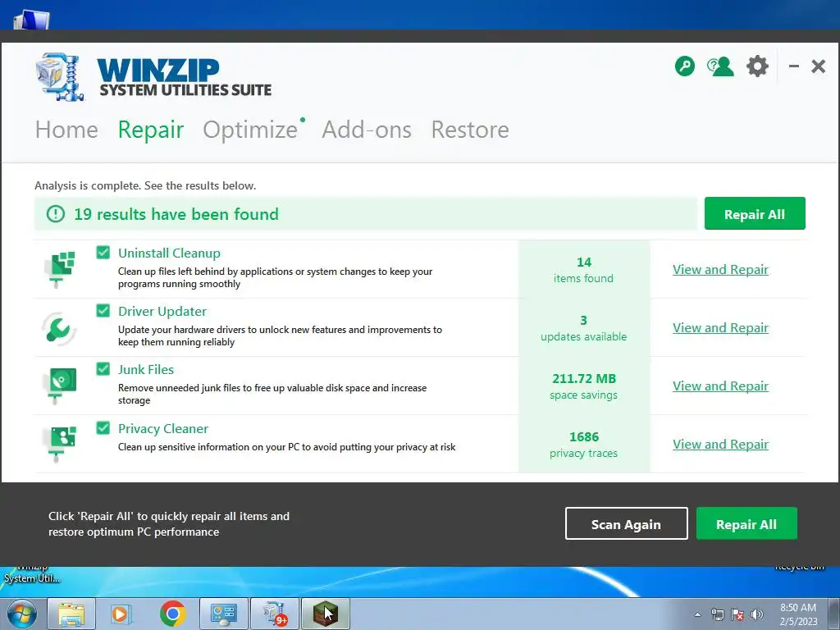Open the Windows Start menu
Viewport: 840px width, 630px height.
click(22, 614)
